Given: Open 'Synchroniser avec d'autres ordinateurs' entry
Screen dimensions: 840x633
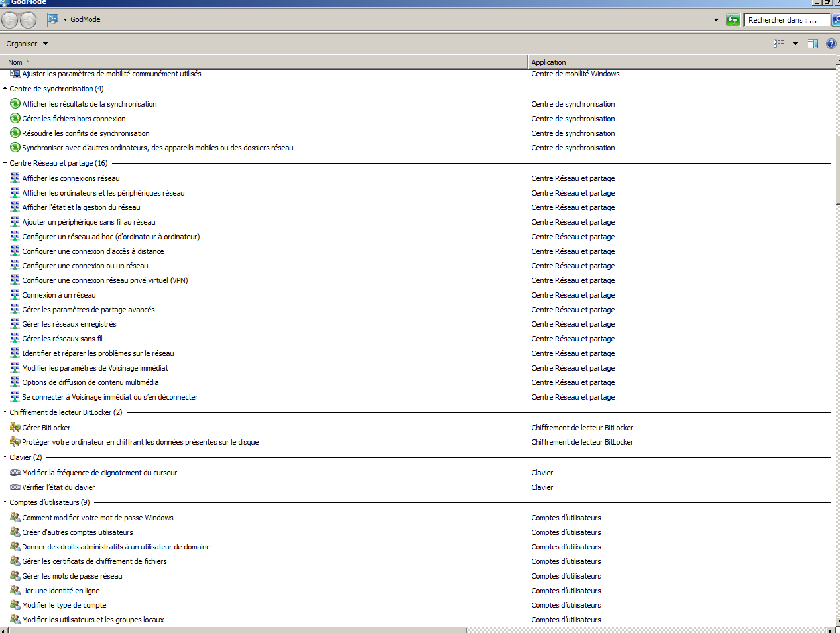Looking at the screenshot, I should click(x=158, y=148).
